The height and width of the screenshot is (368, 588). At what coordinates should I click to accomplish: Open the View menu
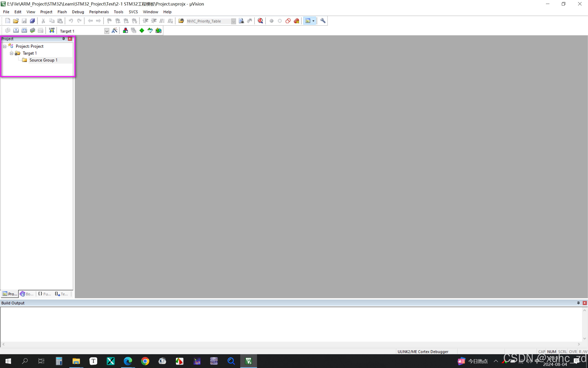pos(31,12)
